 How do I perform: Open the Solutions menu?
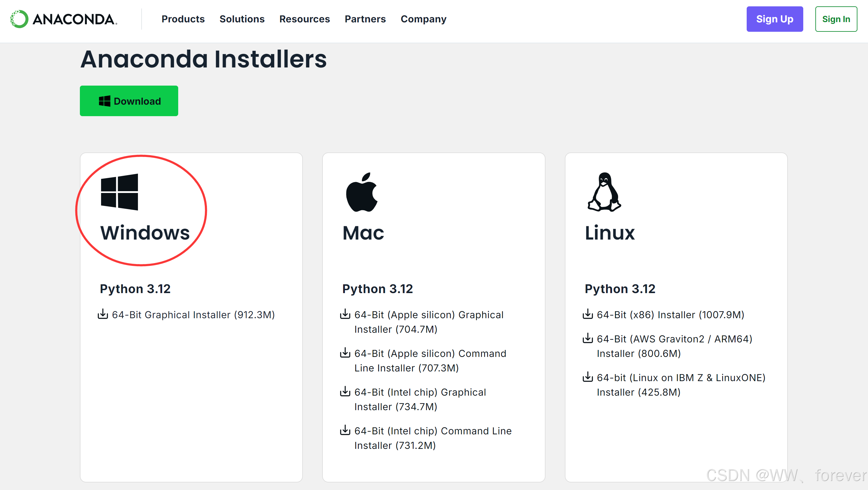[242, 19]
